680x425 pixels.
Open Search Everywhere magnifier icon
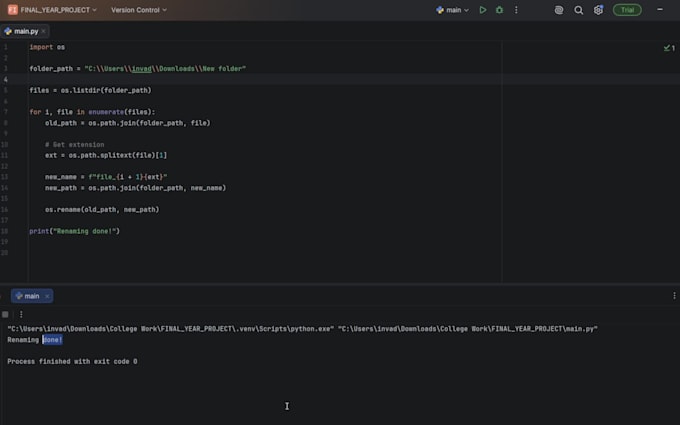579,10
